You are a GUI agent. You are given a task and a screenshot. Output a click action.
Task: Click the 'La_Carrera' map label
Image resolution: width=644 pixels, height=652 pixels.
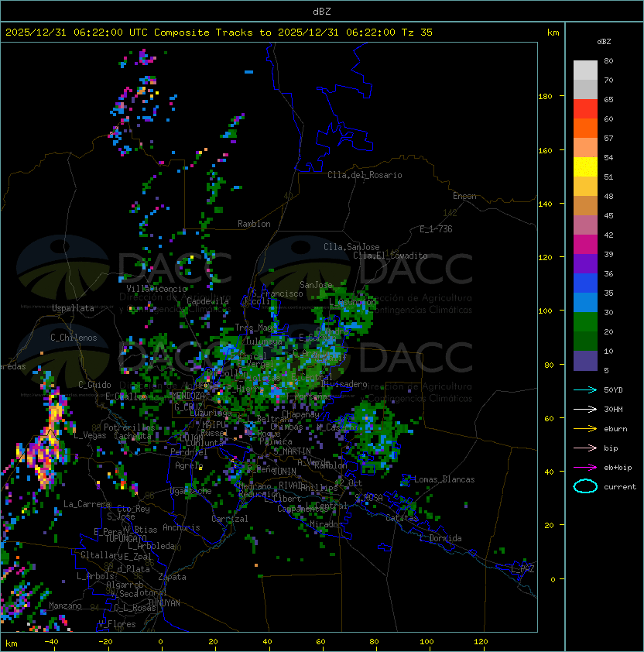[87, 504]
